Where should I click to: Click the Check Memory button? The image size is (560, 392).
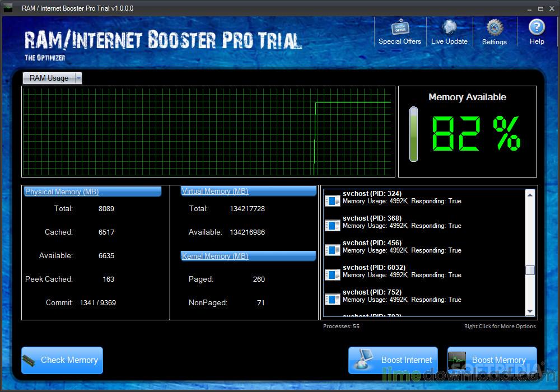pos(62,360)
